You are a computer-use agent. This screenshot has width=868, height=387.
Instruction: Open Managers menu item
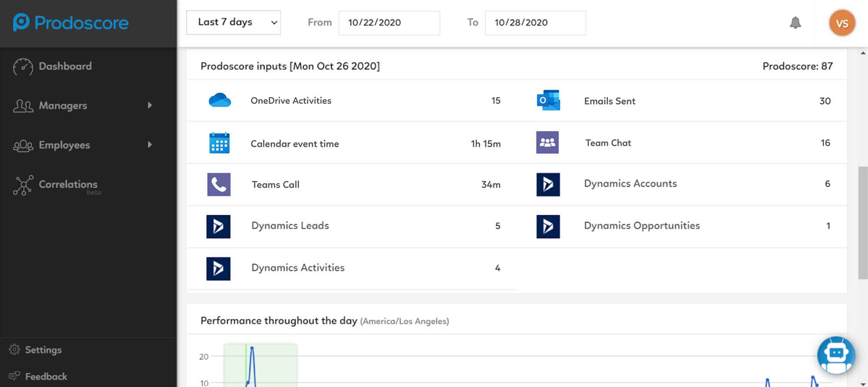[x=63, y=105]
